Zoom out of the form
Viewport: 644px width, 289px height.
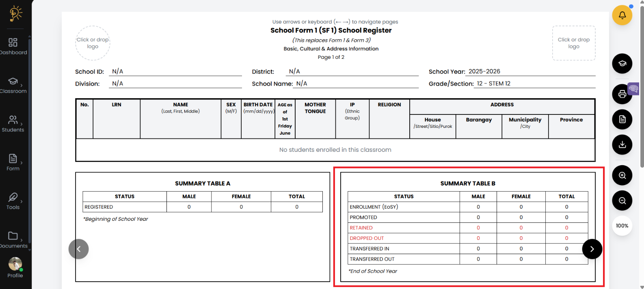[x=622, y=201]
